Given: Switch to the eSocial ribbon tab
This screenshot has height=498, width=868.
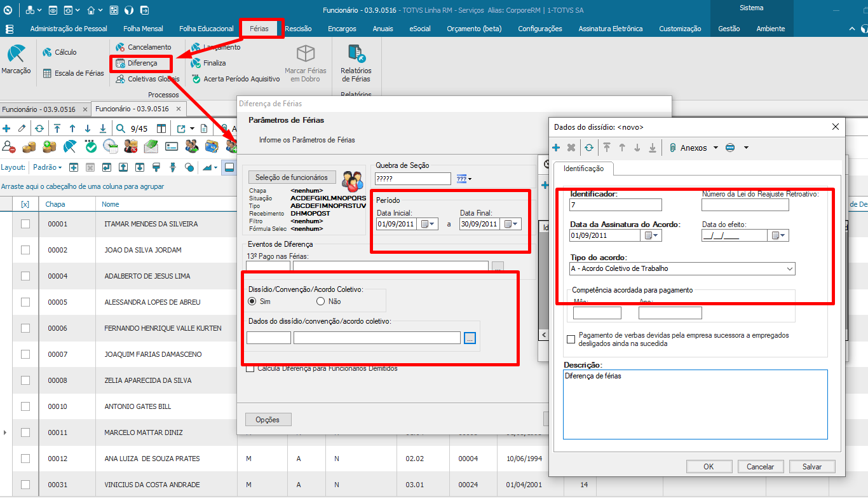Looking at the screenshot, I should click(420, 29).
